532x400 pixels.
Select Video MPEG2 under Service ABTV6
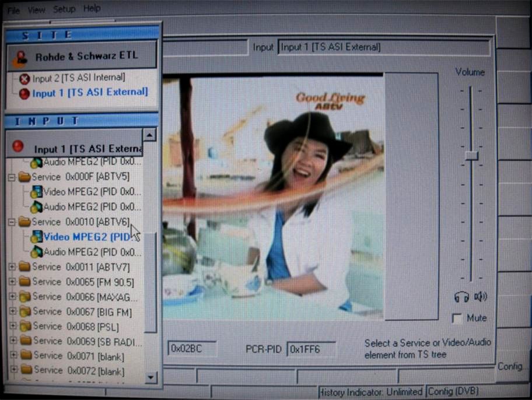point(86,237)
